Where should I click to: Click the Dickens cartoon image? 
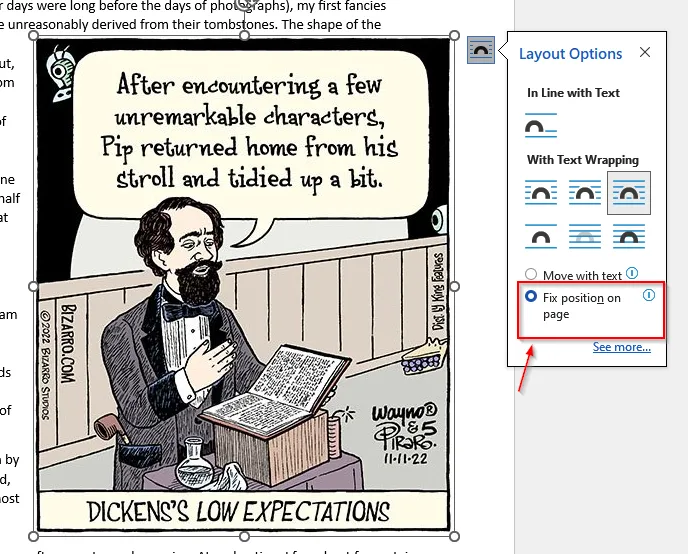244,285
